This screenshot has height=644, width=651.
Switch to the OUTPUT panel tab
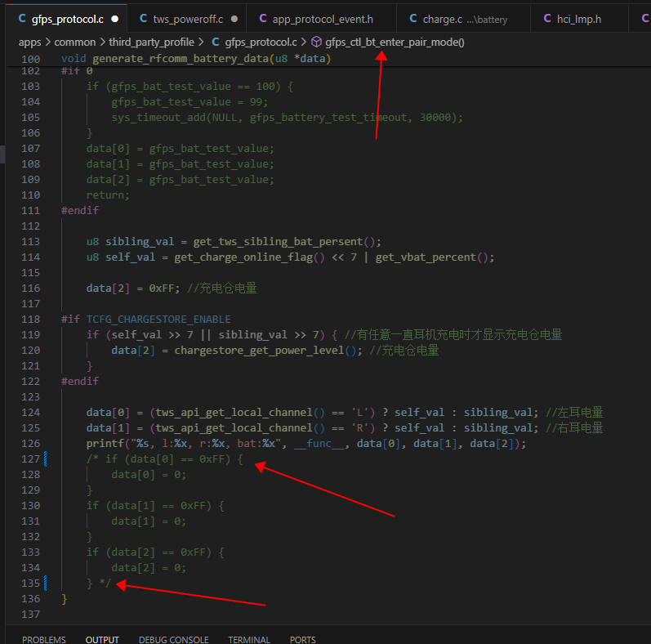pyautogui.click(x=102, y=639)
